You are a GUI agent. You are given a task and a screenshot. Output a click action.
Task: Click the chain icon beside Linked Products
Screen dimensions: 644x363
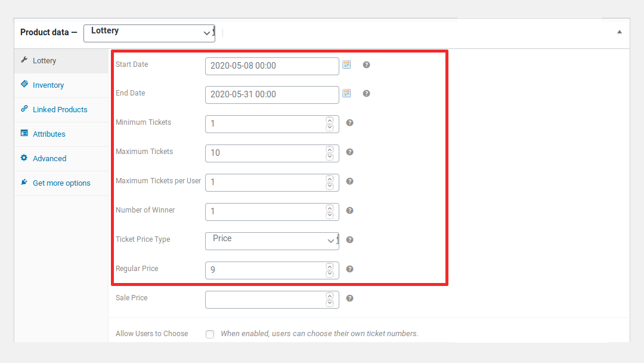tap(24, 109)
